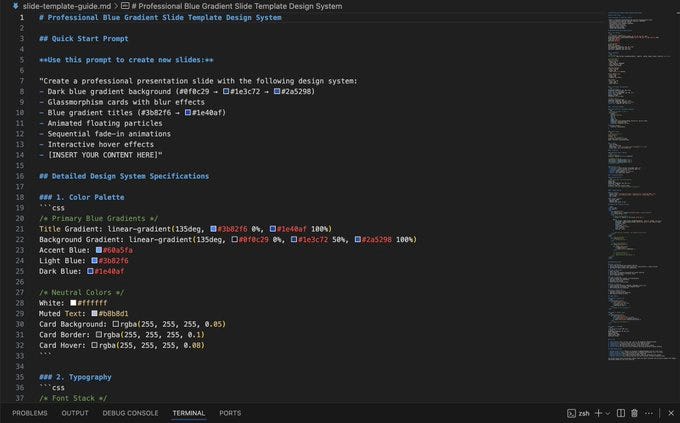680x423 pixels.
Task: Click '/* Primary Blue Gradients */' comment
Action: 98,218
